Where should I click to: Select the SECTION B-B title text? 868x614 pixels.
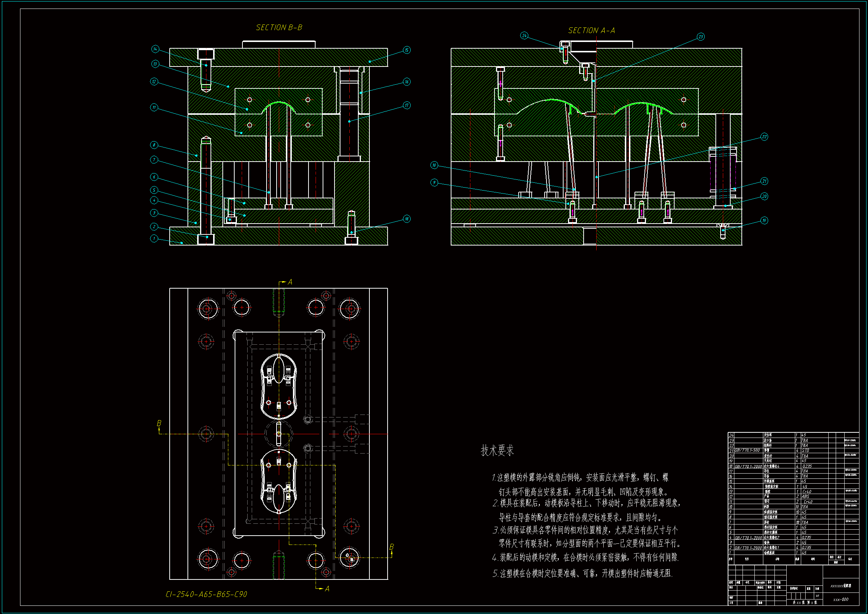[279, 27]
